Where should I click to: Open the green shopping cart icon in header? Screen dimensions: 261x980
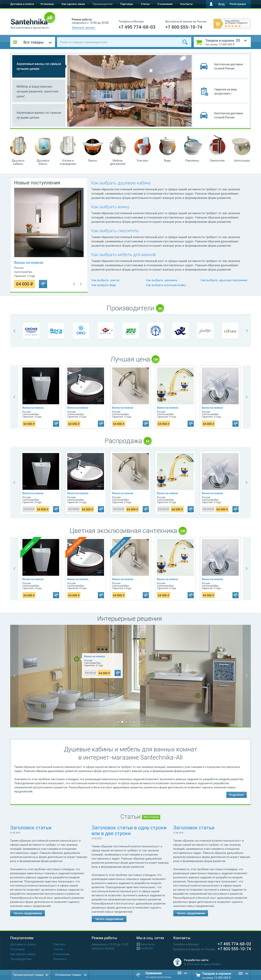click(199, 42)
